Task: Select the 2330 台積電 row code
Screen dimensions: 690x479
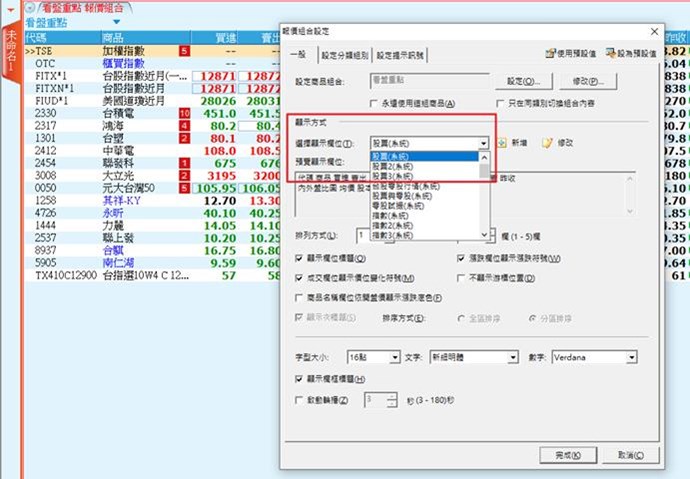Action: click(x=46, y=113)
